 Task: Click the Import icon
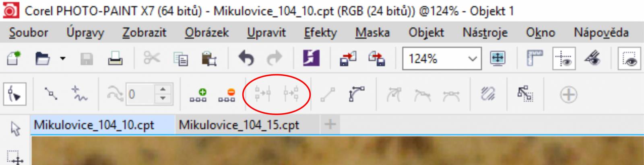[348, 59]
